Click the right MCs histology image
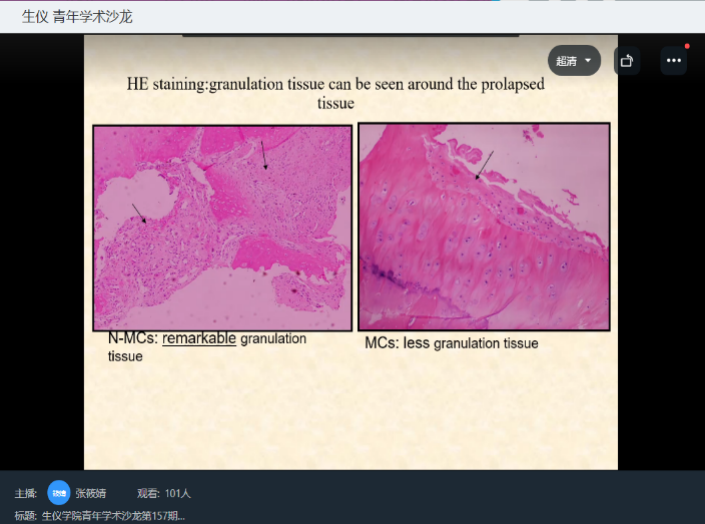705x524 pixels. point(484,227)
